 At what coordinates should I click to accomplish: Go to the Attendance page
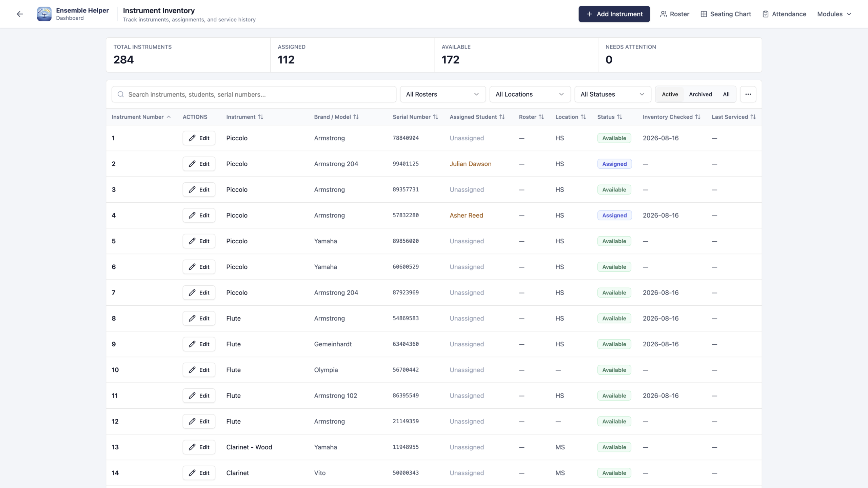[784, 14]
